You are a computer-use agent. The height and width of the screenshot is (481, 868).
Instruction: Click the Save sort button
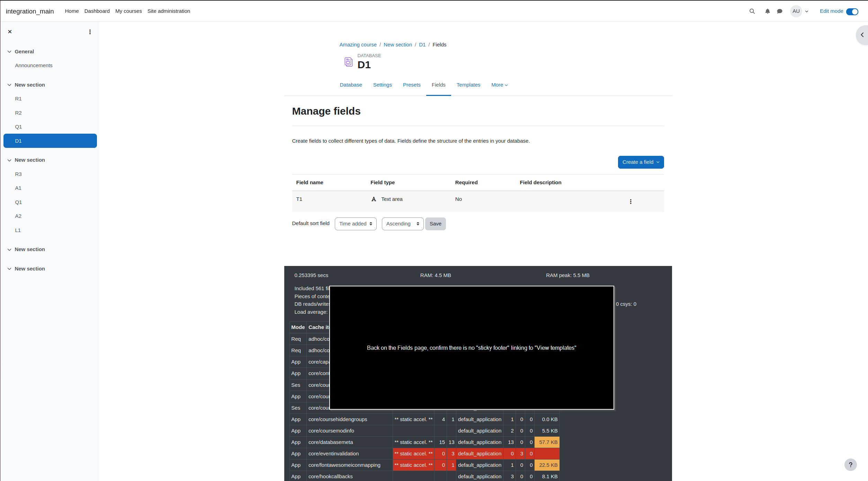click(435, 224)
